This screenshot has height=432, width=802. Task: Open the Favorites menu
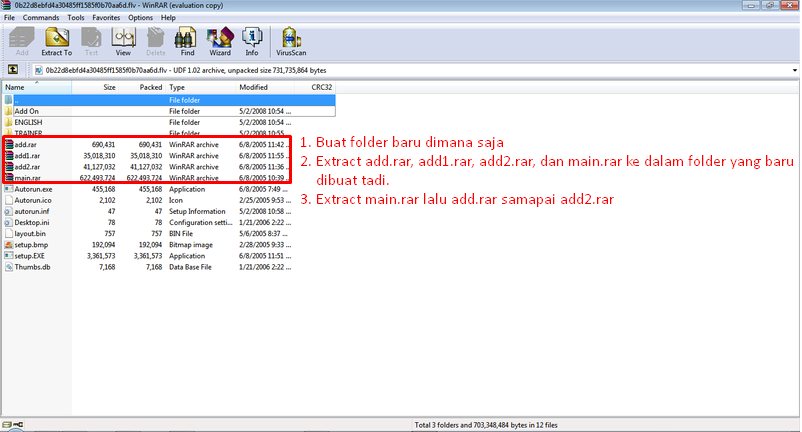point(106,18)
